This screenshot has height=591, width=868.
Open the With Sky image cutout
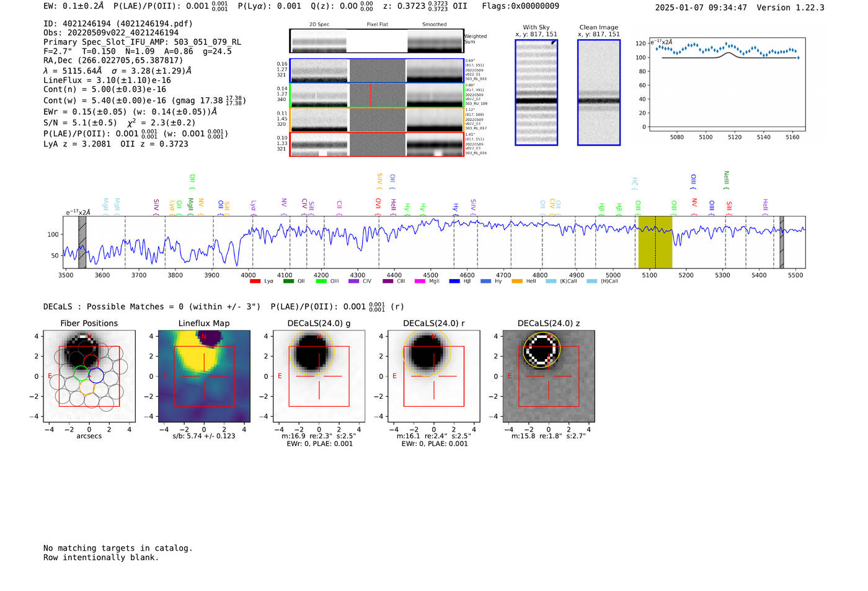coord(536,92)
